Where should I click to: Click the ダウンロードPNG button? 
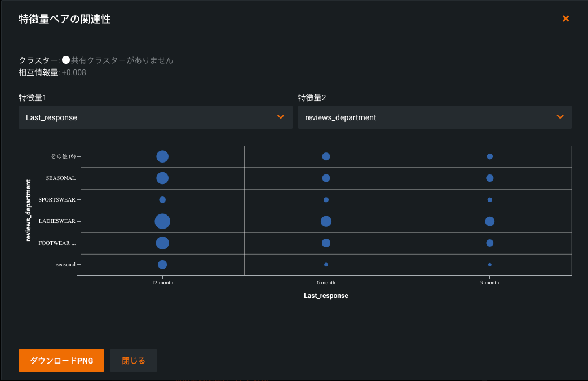[61, 361]
